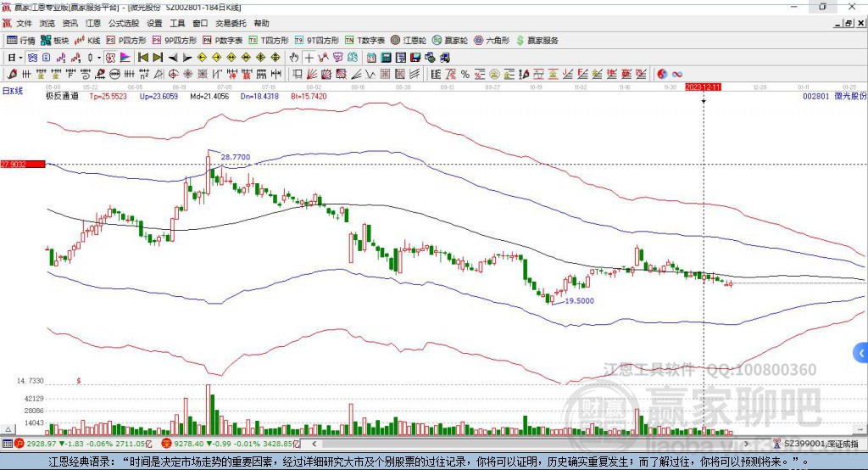Select the compass angle measure tool
The width and height of the screenshot is (868, 470).
click(x=159, y=74)
